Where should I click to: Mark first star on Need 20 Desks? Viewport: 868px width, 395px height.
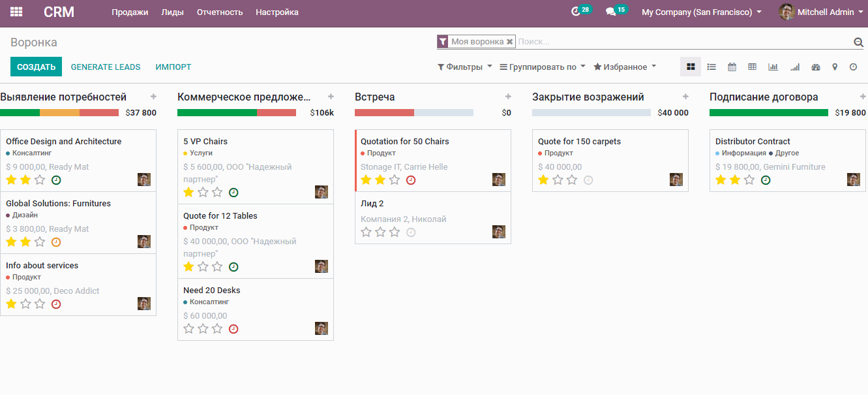click(188, 328)
